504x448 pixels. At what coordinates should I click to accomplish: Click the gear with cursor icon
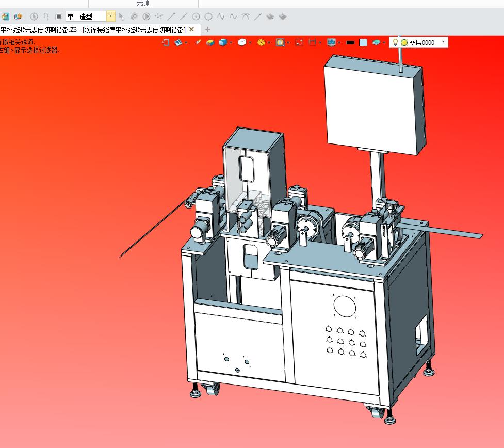(134, 17)
